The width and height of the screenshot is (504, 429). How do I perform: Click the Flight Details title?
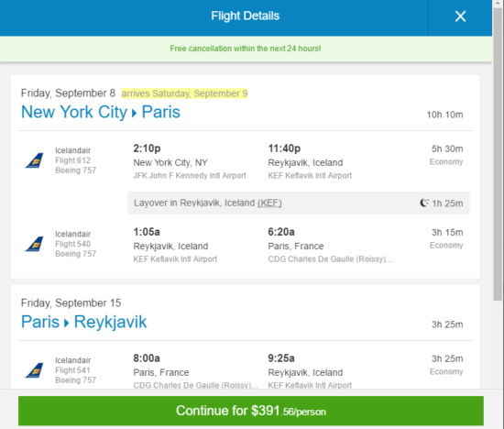[246, 16]
